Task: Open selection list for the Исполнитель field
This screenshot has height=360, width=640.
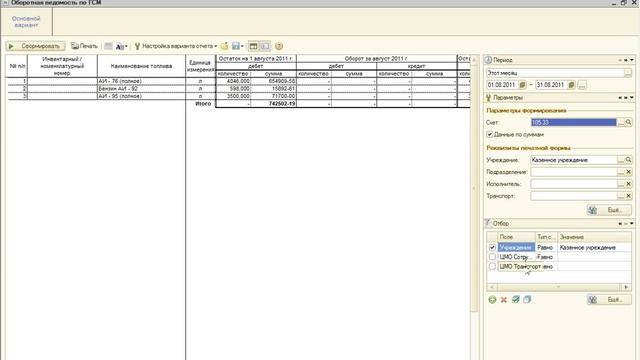Action: (x=621, y=184)
